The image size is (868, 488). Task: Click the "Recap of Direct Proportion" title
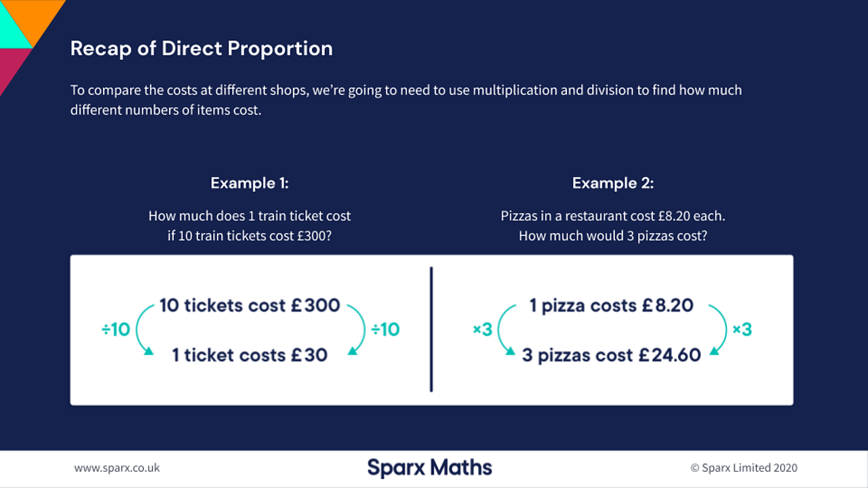pos(201,49)
